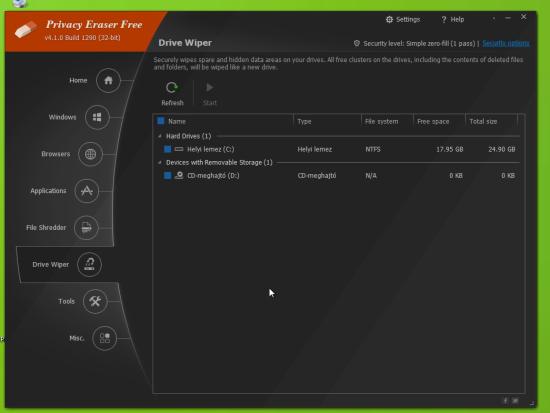Go to the Tools menu label
The width and height of the screenshot is (550, 413).
(x=67, y=301)
